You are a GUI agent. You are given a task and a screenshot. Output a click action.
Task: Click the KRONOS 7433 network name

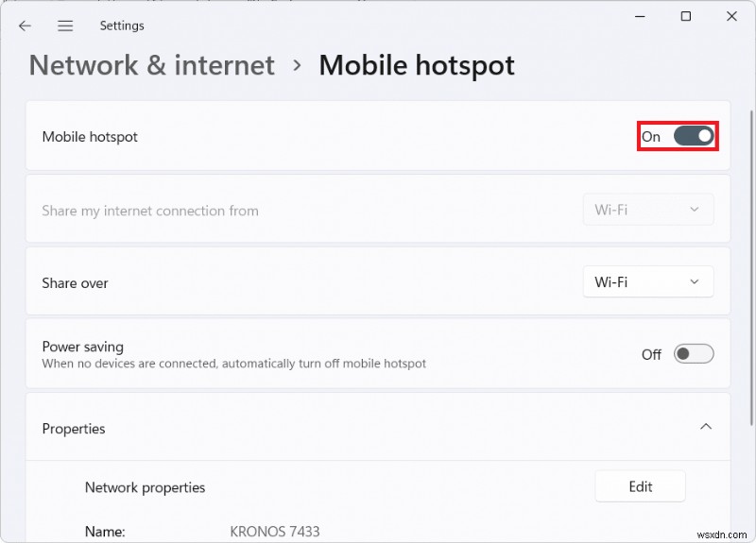[275, 532]
